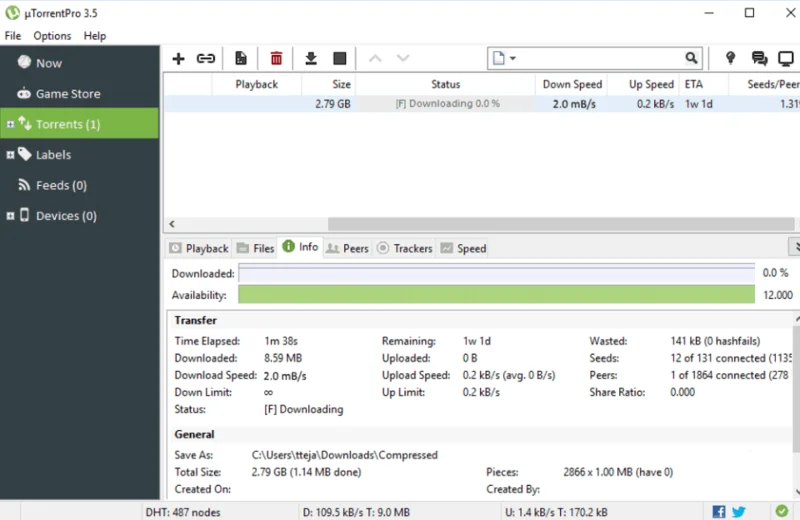
Task: Open Game Store in the sidebar
Action: click(x=80, y=93)
